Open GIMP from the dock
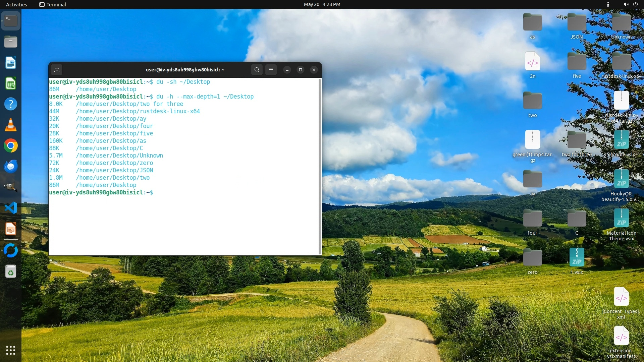 11,187
